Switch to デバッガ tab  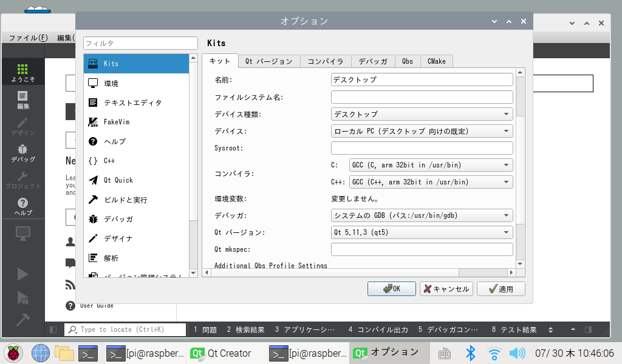pos(373,61)
